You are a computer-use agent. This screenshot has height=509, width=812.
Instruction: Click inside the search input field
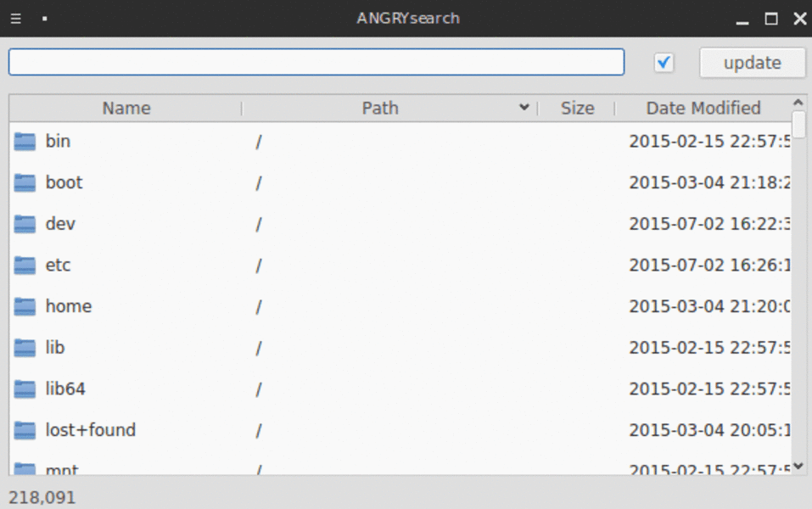(x=316, y=62)
